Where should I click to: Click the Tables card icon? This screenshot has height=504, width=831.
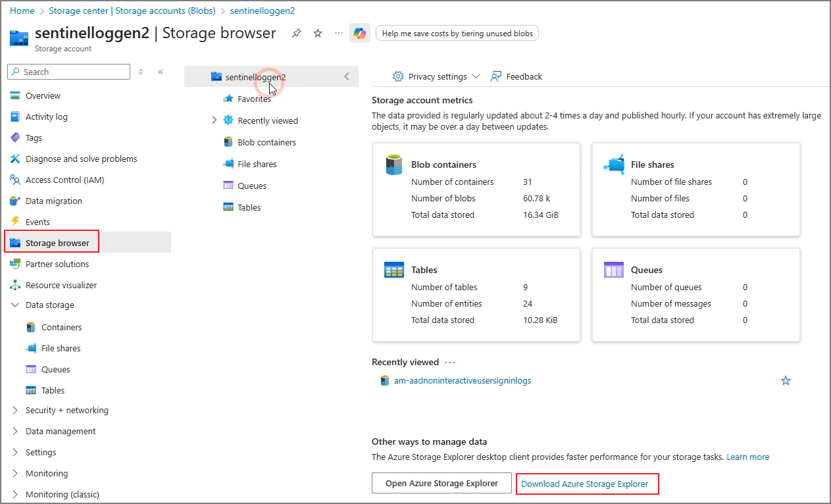[x=394, y=270]
